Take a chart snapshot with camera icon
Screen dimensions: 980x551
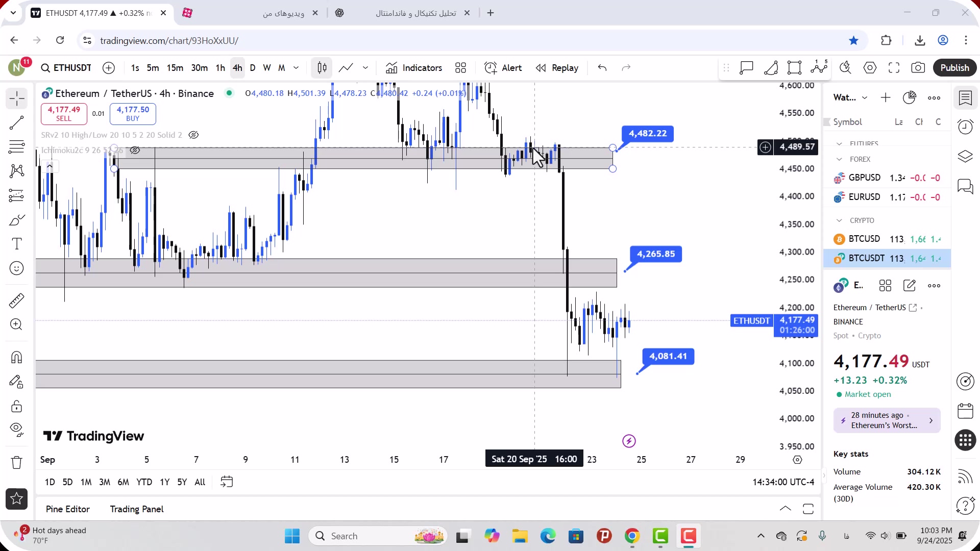[918, 68]
